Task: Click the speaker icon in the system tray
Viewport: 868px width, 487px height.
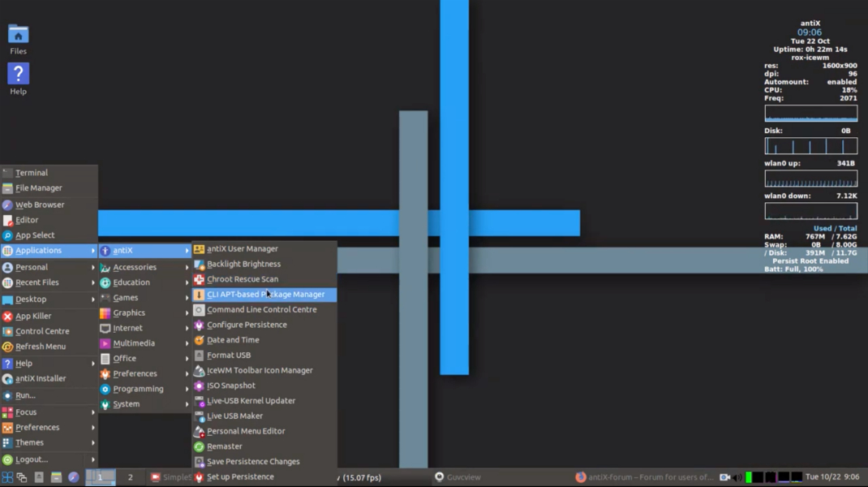Action: click(x=737, y=477)
